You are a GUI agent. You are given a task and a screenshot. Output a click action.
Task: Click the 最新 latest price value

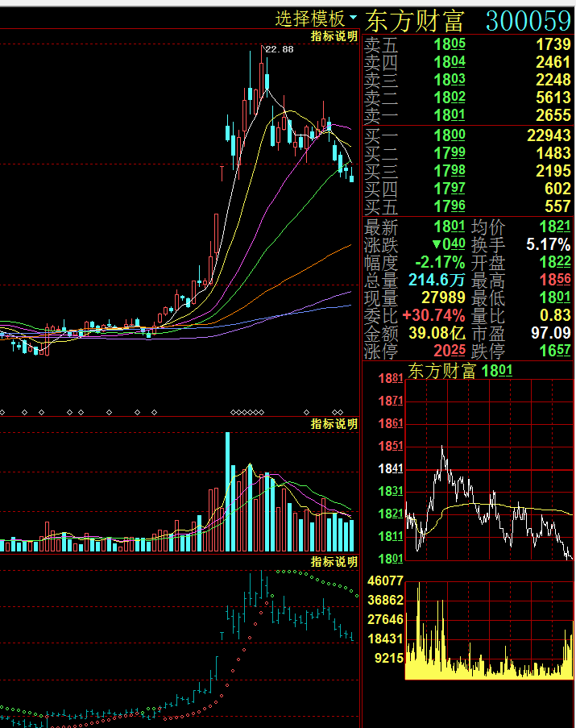point(450,227)
